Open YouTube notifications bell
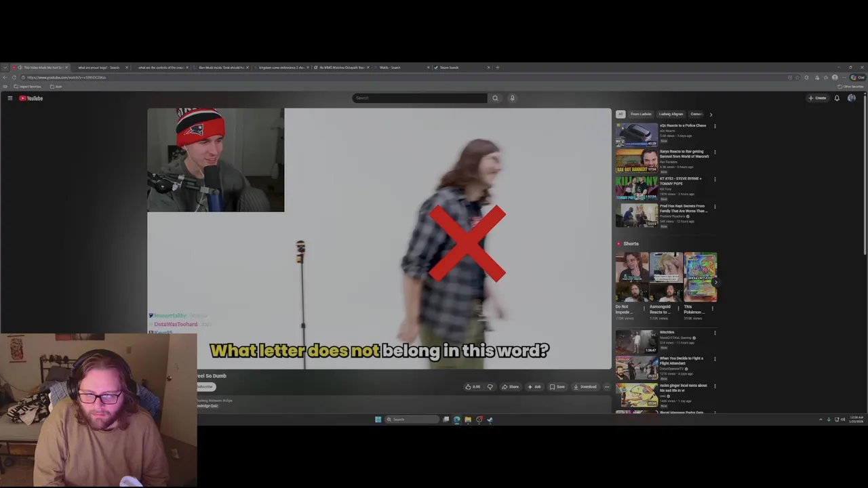868x488 pixels. [x=837, y=98]
